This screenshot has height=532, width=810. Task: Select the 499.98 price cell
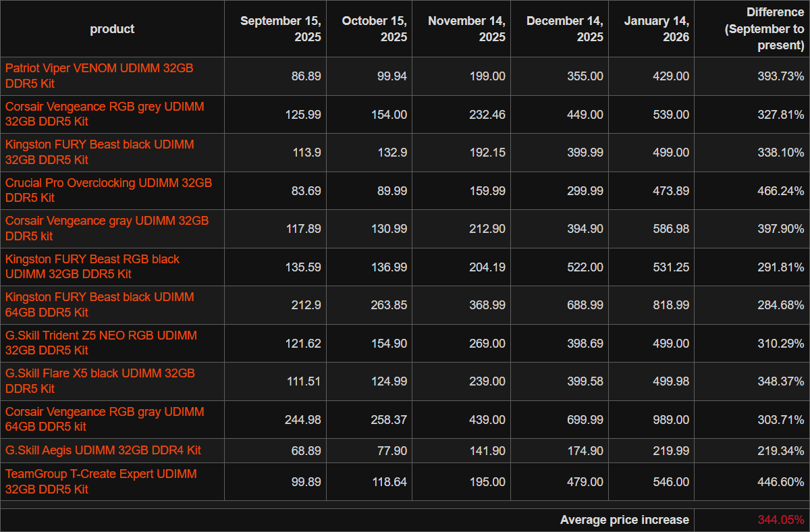pyautogui.click(x=651, y=381)
